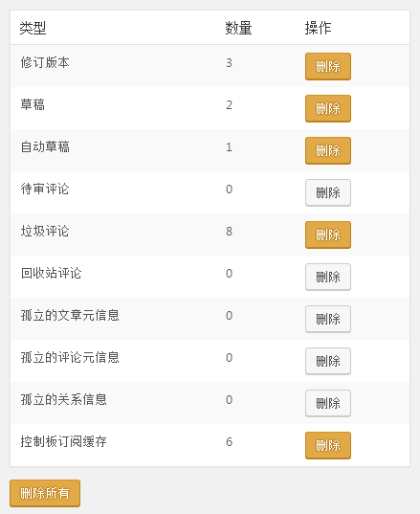
Task: Click the count 8 for 垃圾评论
Action: point(229,231)
